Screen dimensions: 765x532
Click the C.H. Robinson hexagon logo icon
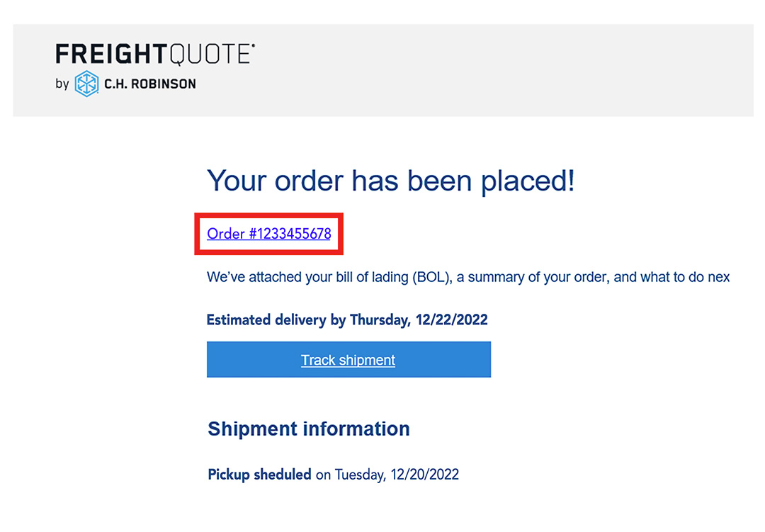pyautogui.click(x=86, y=84)
